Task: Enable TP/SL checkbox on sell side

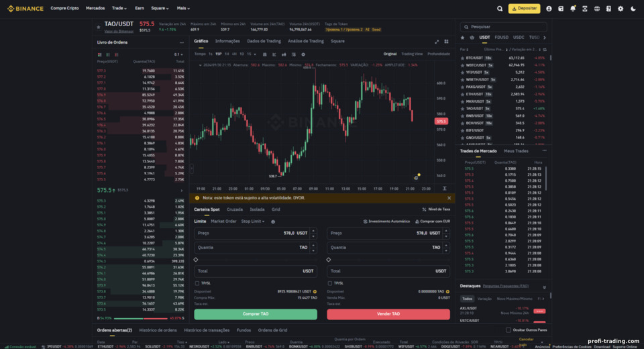Action: pyautogui.click(x=330, y=283)
